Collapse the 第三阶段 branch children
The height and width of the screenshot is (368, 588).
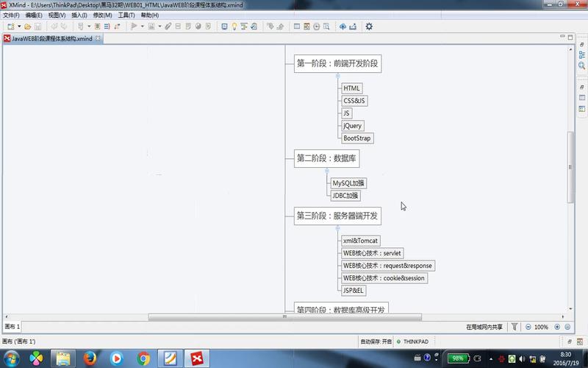click(x=337, y=228)
